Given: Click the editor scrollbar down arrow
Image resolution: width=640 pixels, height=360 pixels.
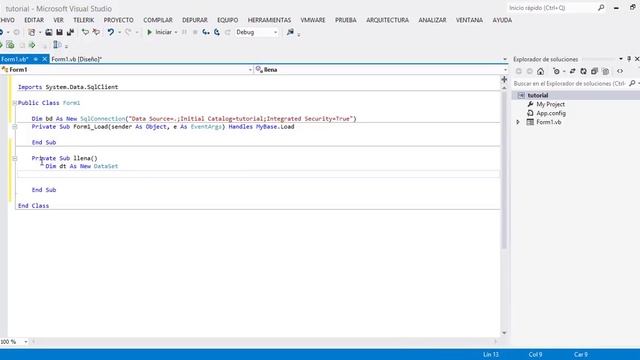Looking at the screenshot, I should (x=504, y=333).
